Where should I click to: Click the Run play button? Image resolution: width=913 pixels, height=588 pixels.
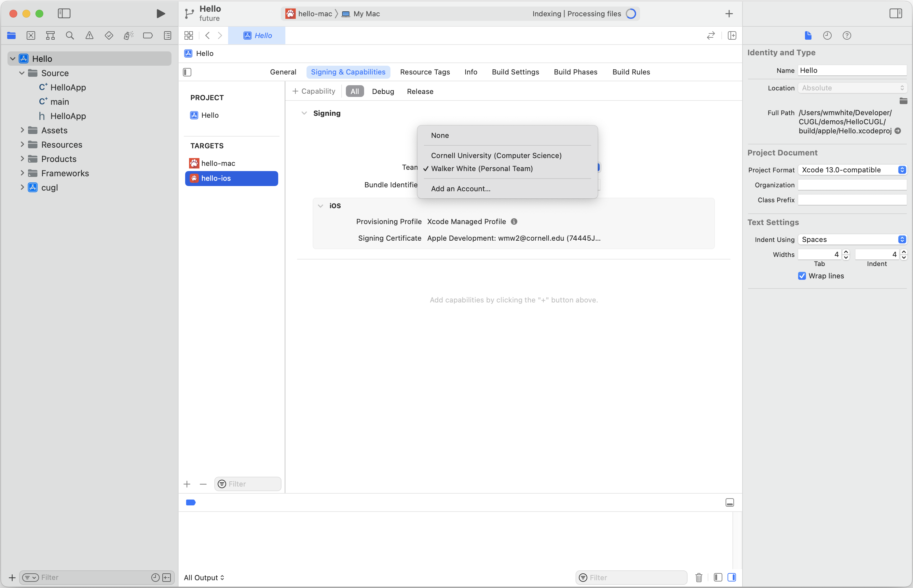coord(160,14)
